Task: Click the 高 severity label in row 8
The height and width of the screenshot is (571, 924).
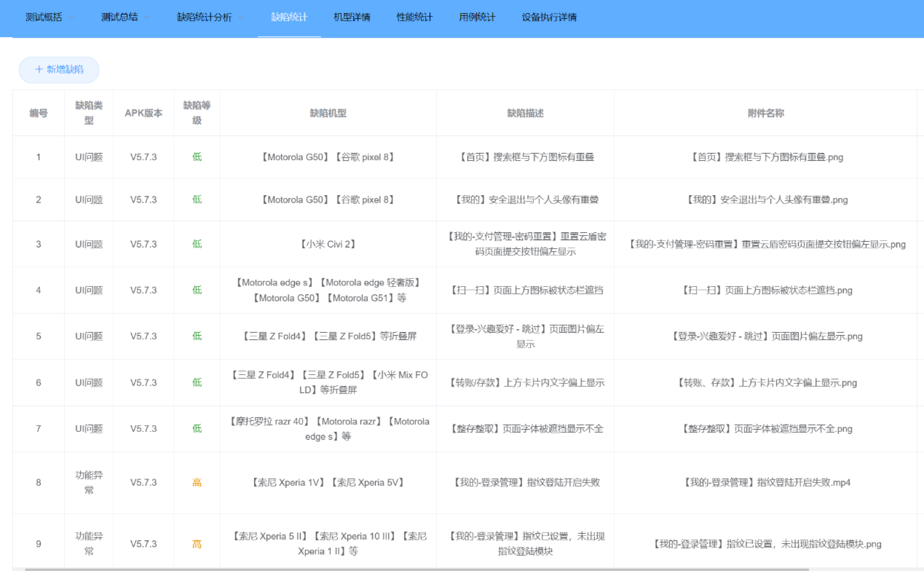Action: (x=197, y=482)
